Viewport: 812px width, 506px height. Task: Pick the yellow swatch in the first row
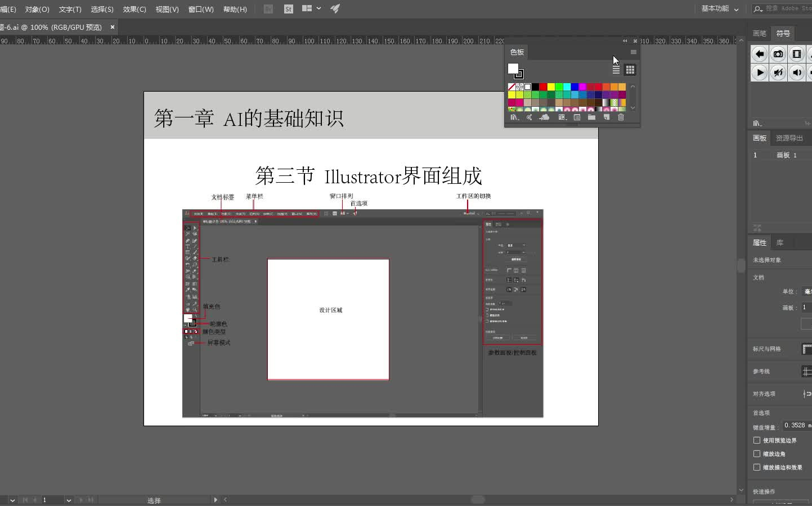pos(551,87)
